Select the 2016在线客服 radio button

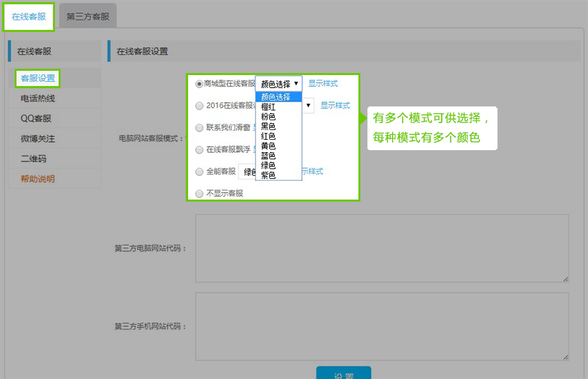[200, 106]
